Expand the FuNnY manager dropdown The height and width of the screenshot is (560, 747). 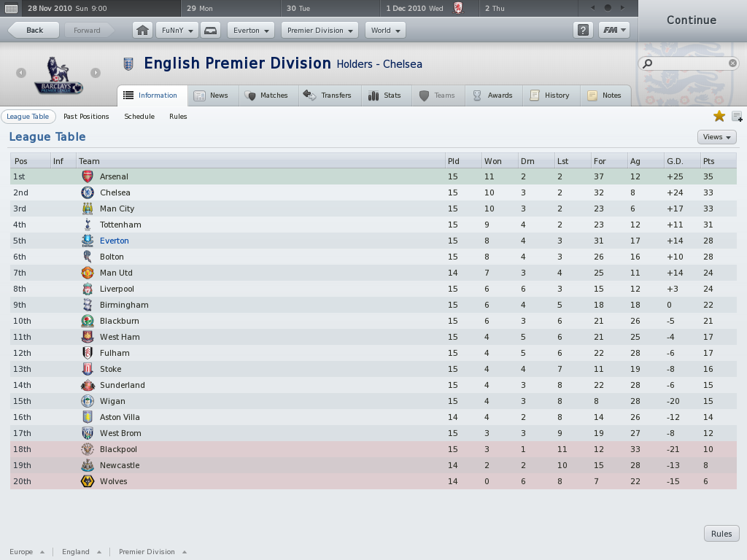click(x=177, y=31)
